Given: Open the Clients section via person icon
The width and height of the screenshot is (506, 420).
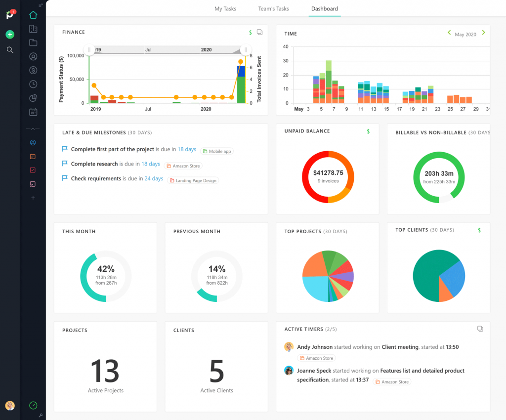Looking at the screenshot, I should click(x=33, y=56).
